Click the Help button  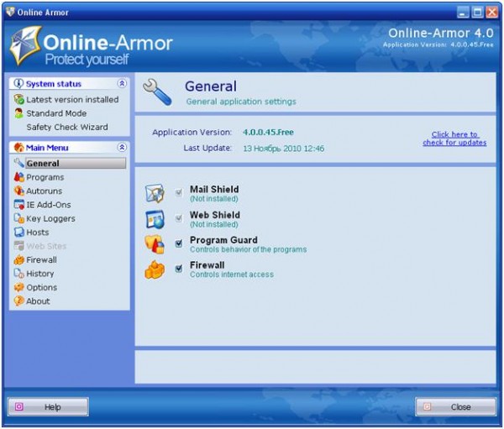(48, 407)
